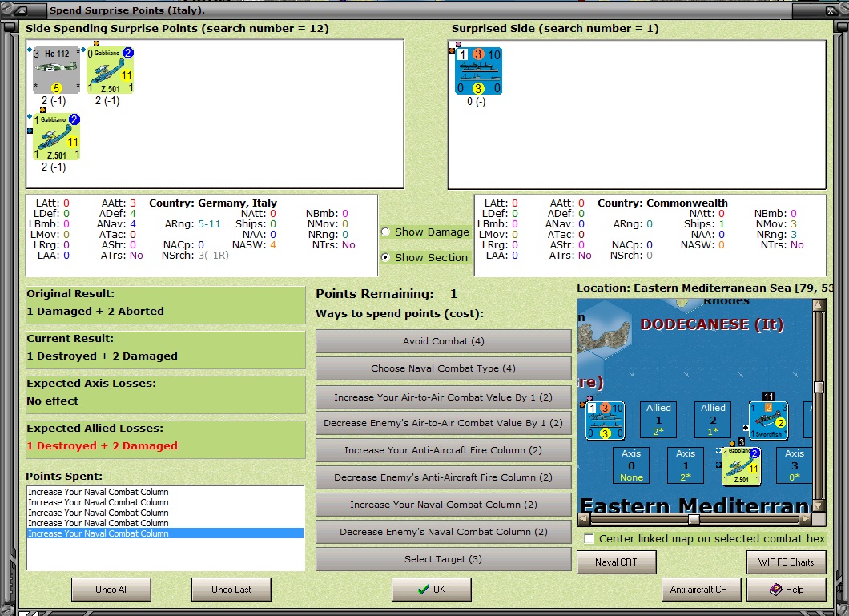Image resolution: width=849 pixels, height=616 pixels.
Task: Click Decrease Enemy's Naval Combat Column (2)
Action: (444, 532)
